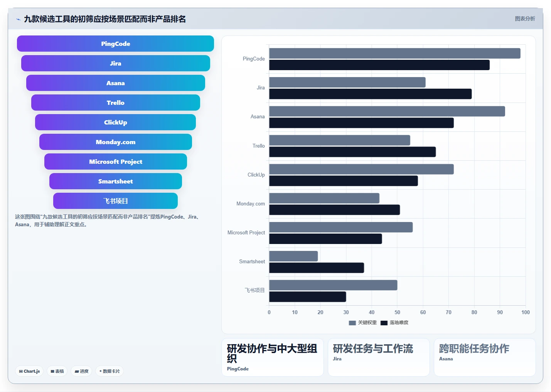Viewport: 551px width, 392px height.
Task: Click Trello's 关键权重 gray bar
Action: 340,140
